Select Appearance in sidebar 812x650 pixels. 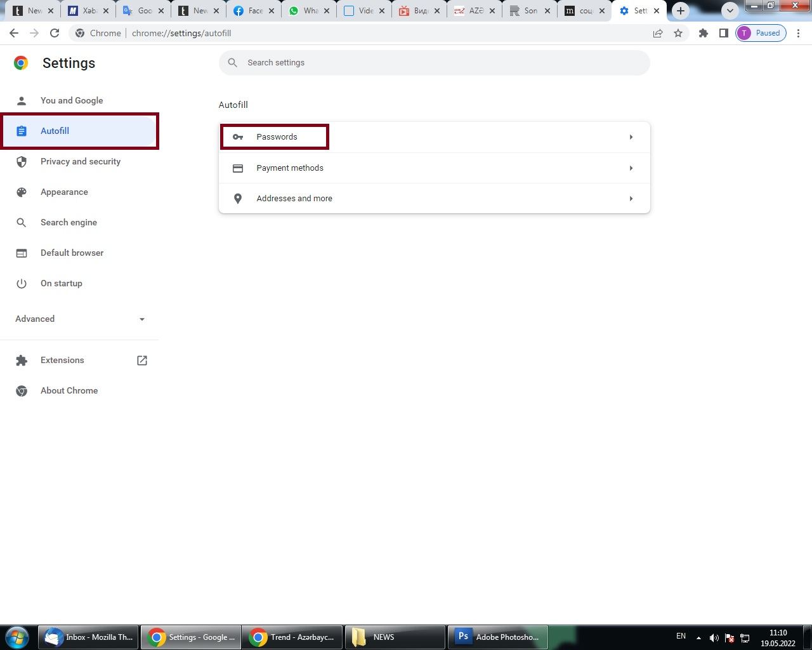(x=64, y=192)
